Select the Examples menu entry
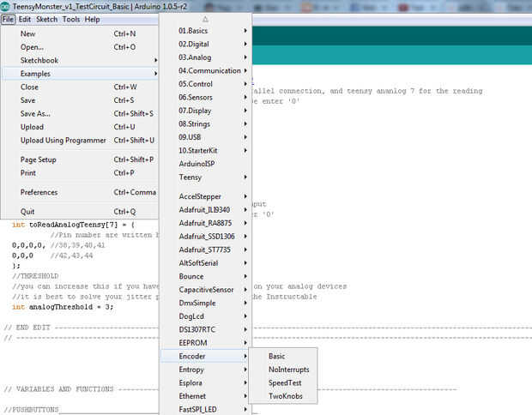Image resolution: width=532 pixels, height=415 pixels. (80, 74)
